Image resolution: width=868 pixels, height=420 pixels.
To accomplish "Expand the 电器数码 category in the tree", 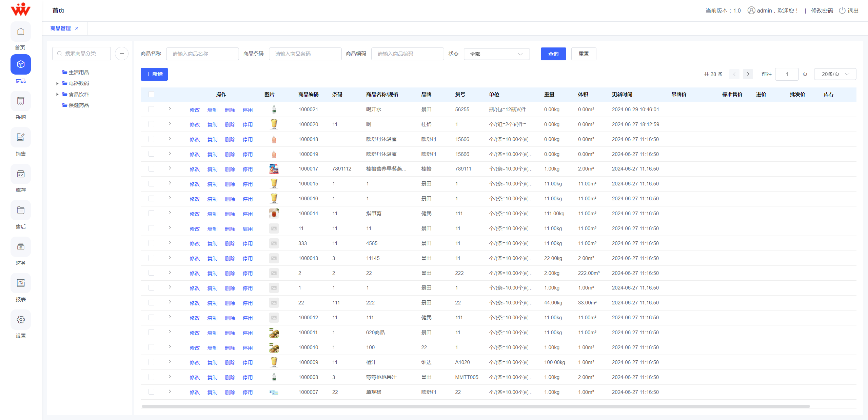I will click(57, 83).
